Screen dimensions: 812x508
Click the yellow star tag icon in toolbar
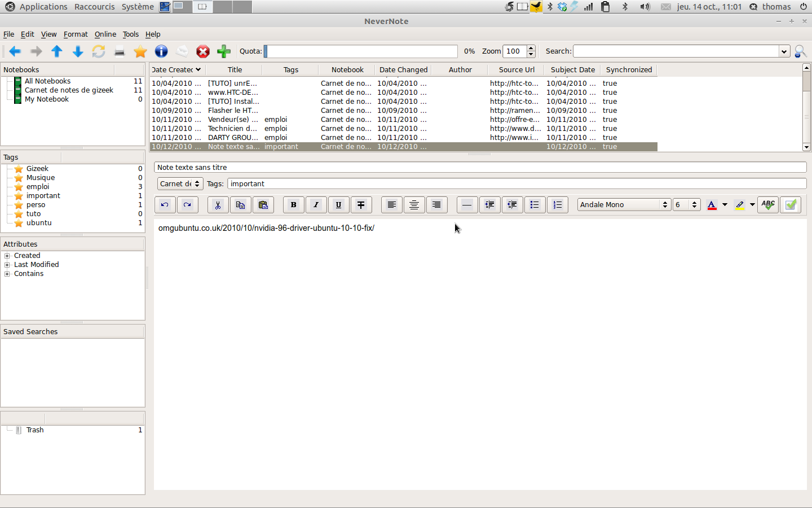140,51
